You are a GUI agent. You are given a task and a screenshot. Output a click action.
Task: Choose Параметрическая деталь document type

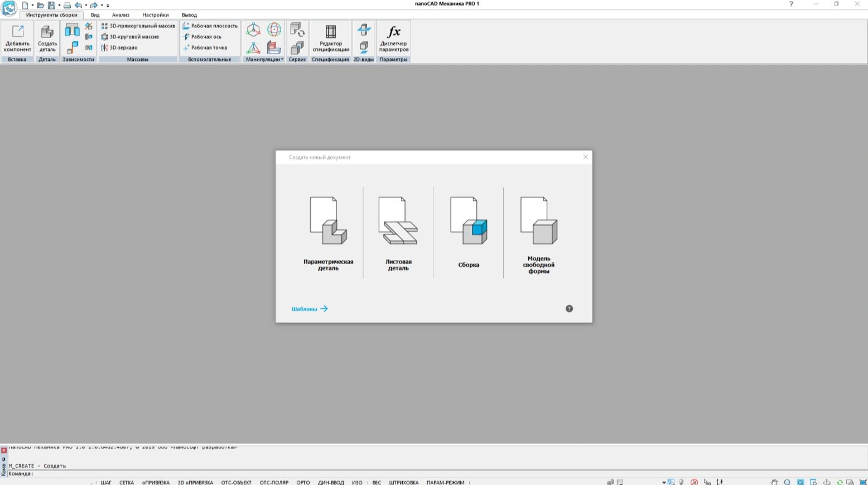coord(328,233)
